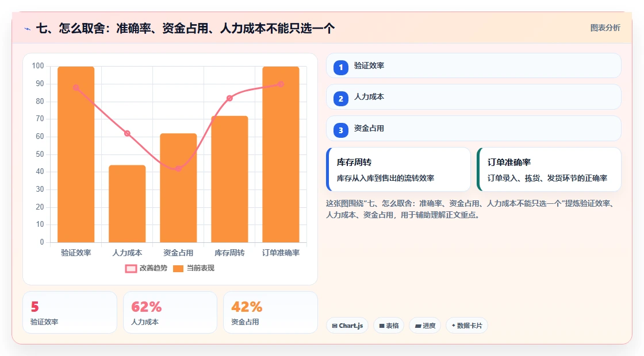The image size is (644, 356).
Task: Click the 资金占用 orange bar
Action: [x=178, y=188]
